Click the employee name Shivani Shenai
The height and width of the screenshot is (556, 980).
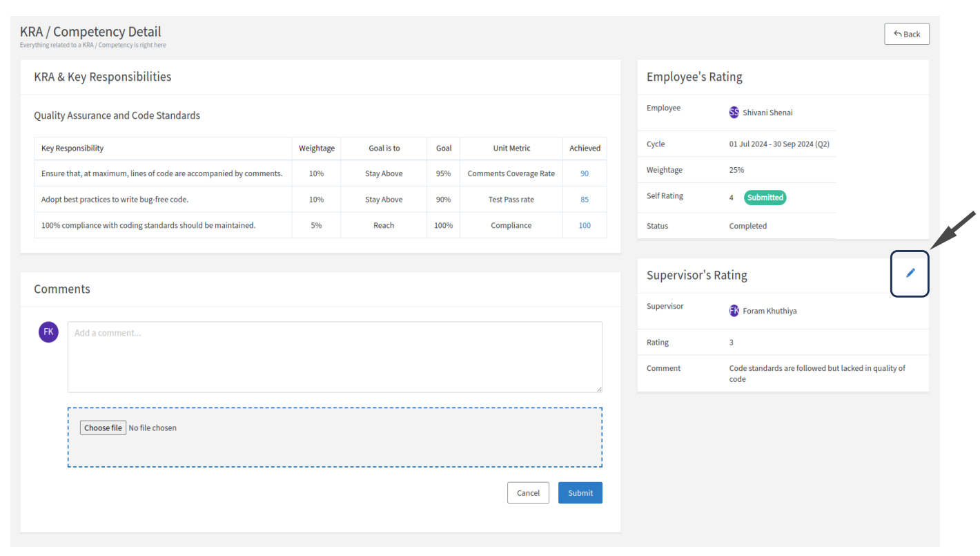pyautogui.click(x=767, y=112)
